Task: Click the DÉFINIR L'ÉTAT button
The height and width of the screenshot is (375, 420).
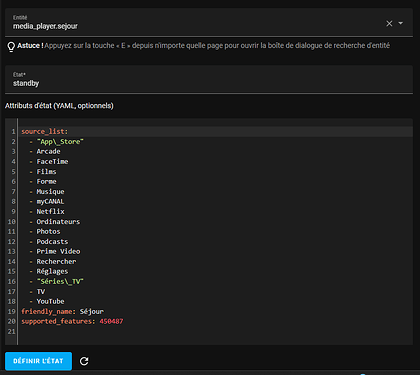Action: [38, 361]
